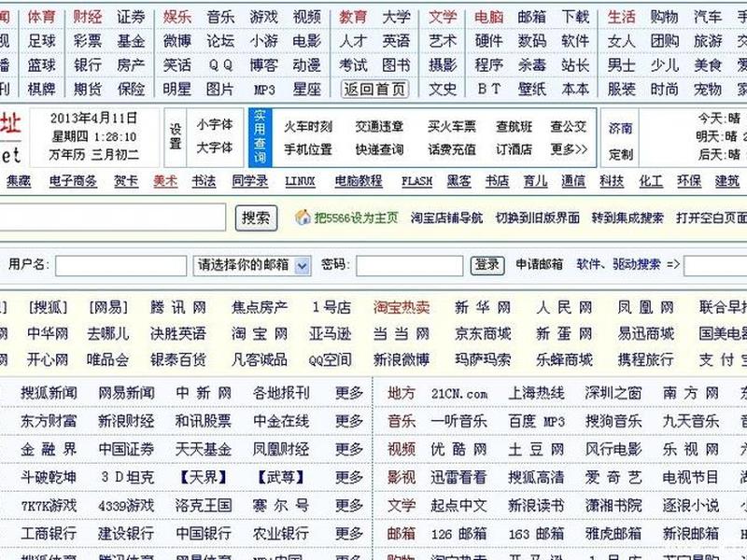Click 定制 weather link
747x560 pixels.
click(620, 155)
